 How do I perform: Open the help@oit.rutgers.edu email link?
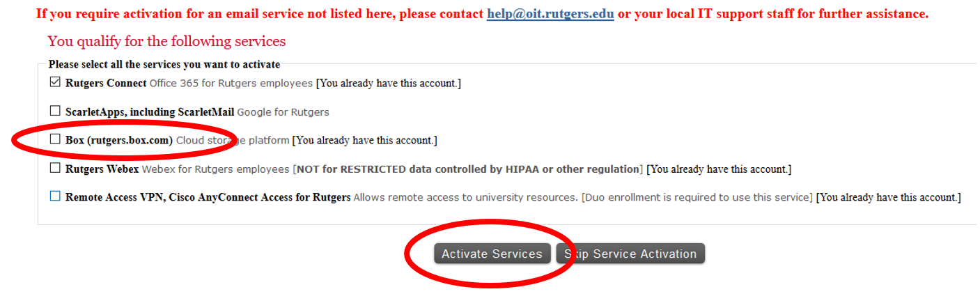550,14
